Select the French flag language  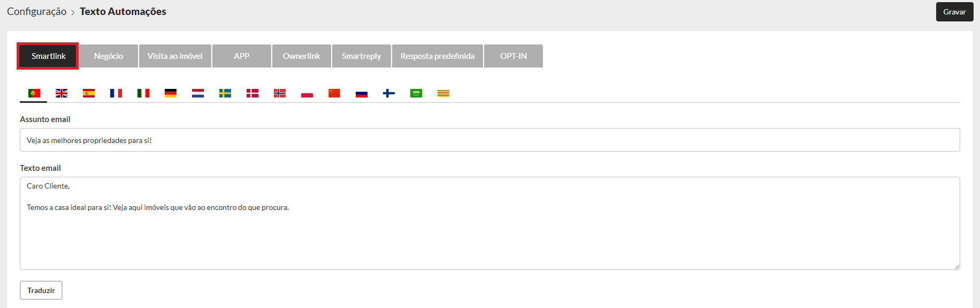pos(116,93)
